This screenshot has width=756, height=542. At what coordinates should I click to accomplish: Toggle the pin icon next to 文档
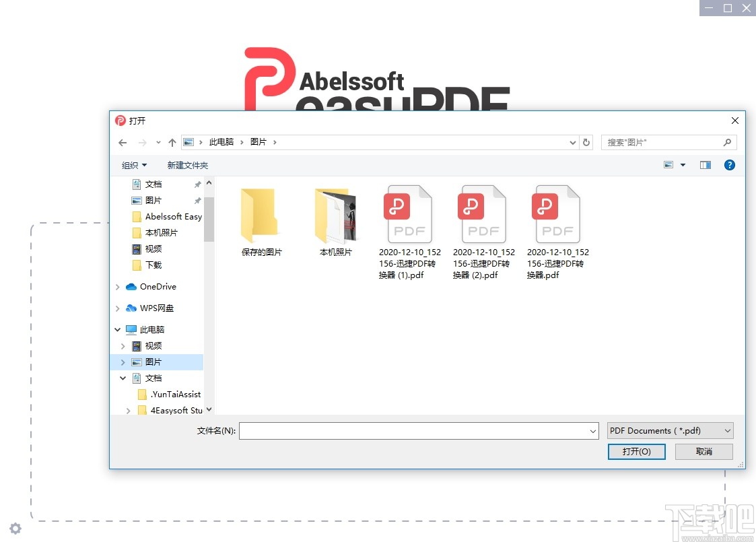pos(197,184)
